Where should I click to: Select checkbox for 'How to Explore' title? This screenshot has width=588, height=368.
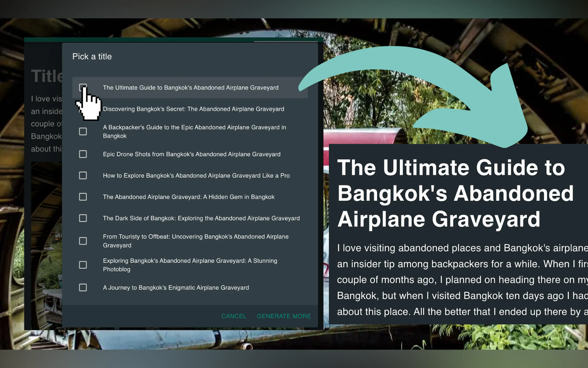(83, 175)
